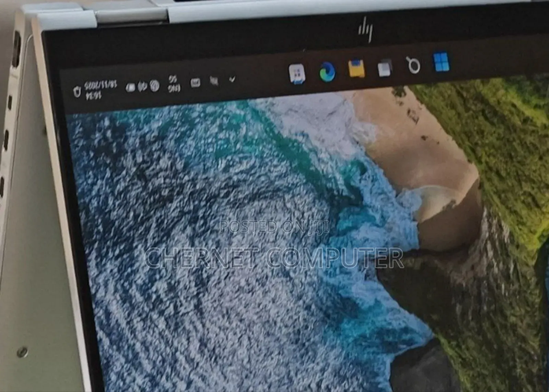Open the ENG language input switcher
This screenshot has width=549, height=392.
tap(174, 84)
